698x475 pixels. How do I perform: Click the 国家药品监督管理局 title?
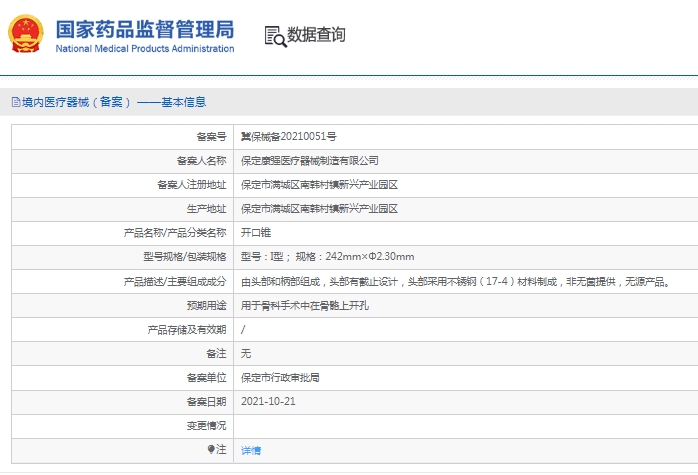(x=145, y=29)
